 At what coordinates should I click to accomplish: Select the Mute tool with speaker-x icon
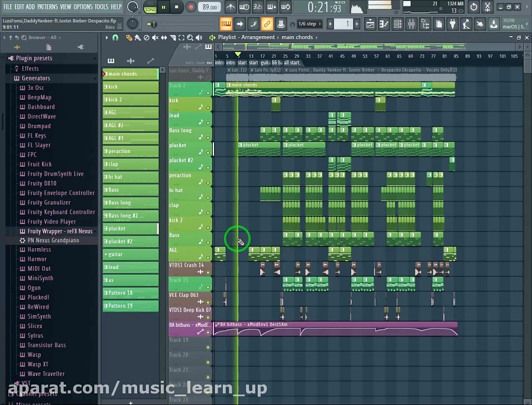click(155, 38)
